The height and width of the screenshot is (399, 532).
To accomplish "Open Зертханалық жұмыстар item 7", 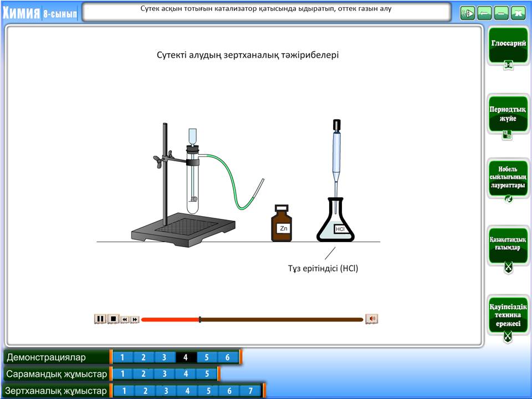I will [251, 391].
